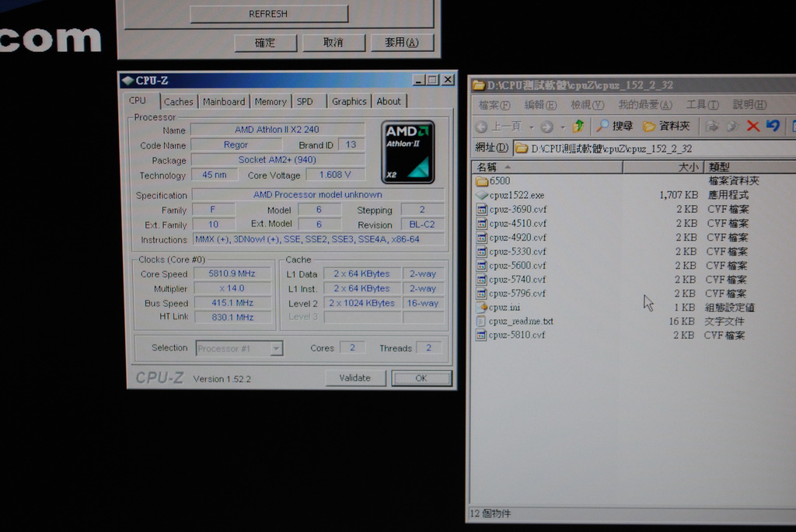Image resolution: width=796 pixels, height=532 pixels.
Task: Open the 工具(T) menu
Action: pyautogui.click(x=703, y=105)
